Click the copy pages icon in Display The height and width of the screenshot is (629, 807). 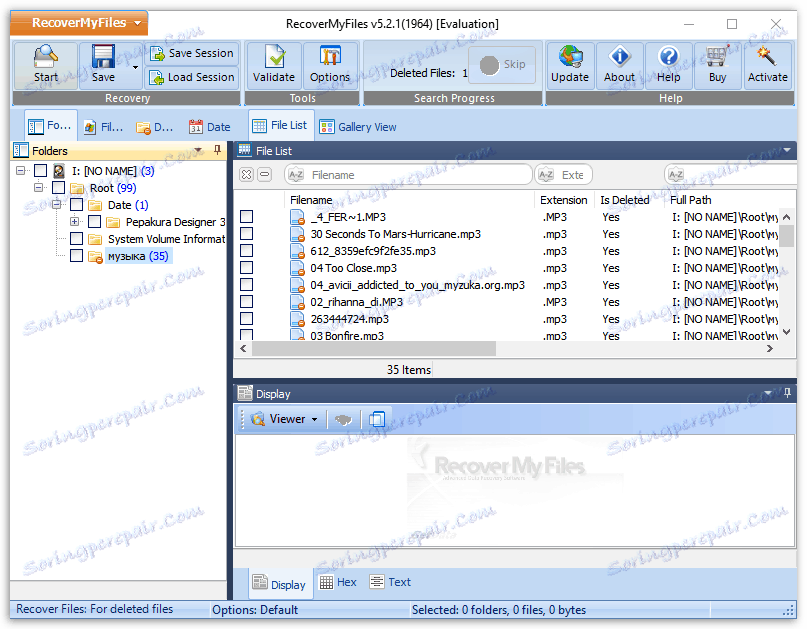pyautogui.click(x=377, y=419)
